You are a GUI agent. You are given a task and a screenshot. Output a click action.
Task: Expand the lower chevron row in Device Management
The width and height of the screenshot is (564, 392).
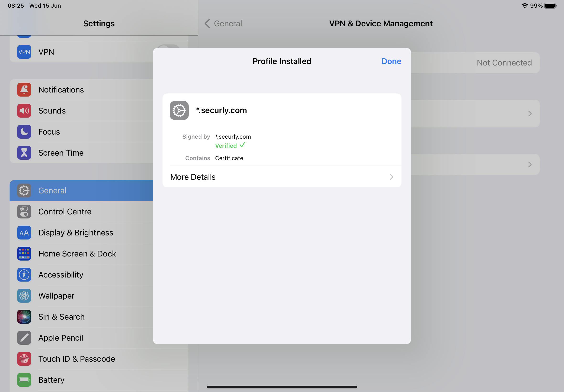pos(475,164)
